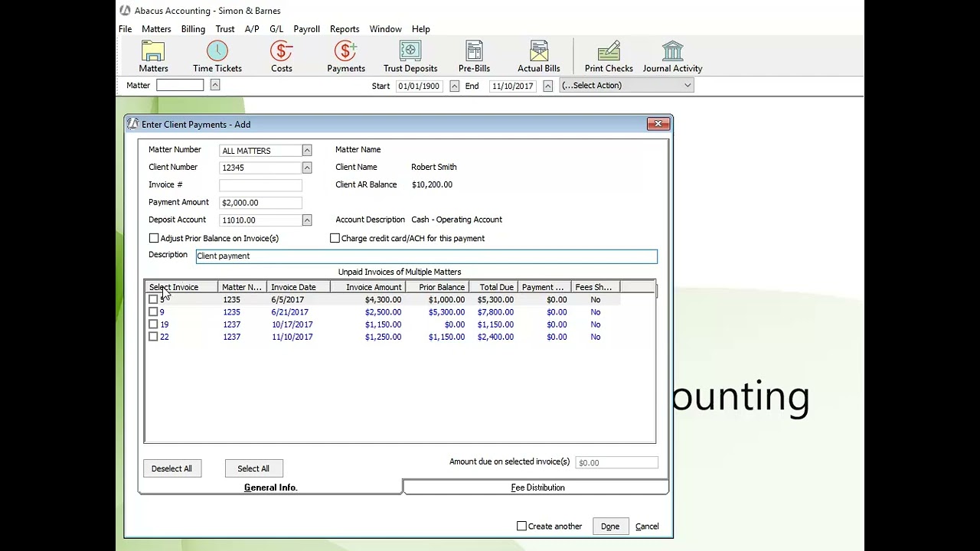Click the Select Invoice column header
Viewport: 980px width, 551px height.
(181, 287)
